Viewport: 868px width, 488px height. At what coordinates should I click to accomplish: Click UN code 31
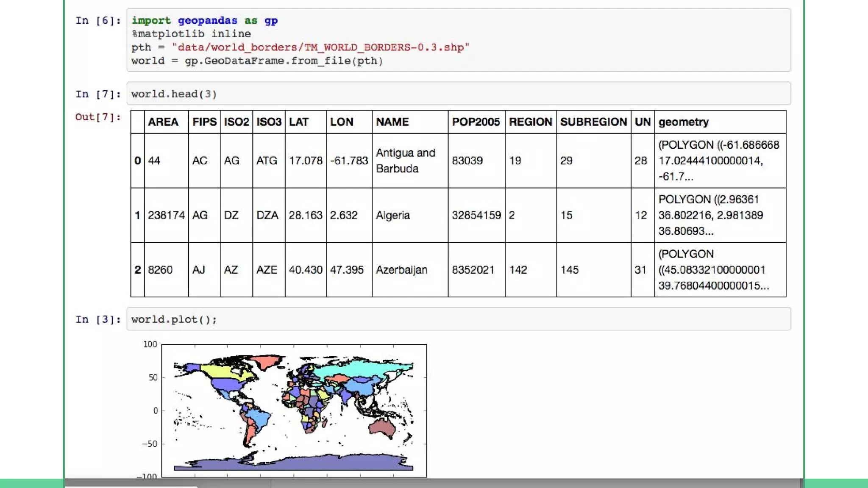coord(643,270)
